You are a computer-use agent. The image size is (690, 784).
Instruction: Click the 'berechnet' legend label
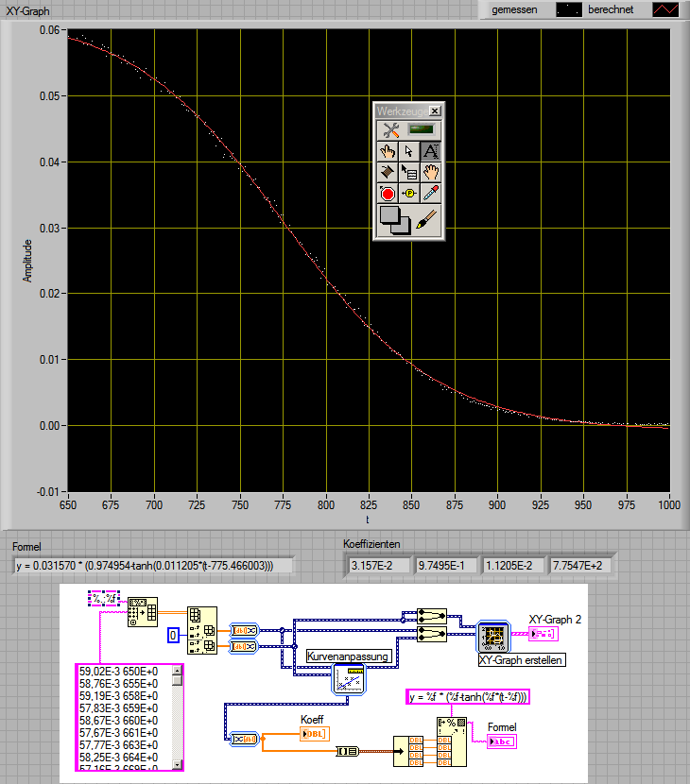pyautogui.click(x=611, y=9)
